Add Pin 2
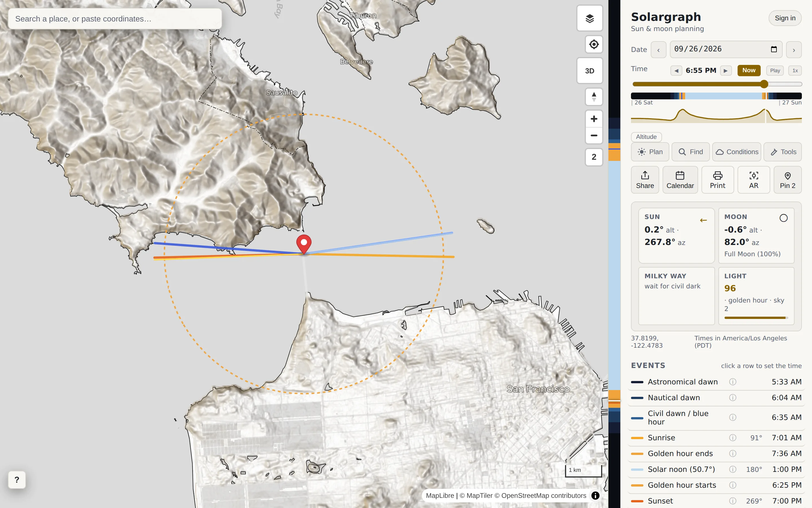Viewport: 812px width, 508px height. 787,180
